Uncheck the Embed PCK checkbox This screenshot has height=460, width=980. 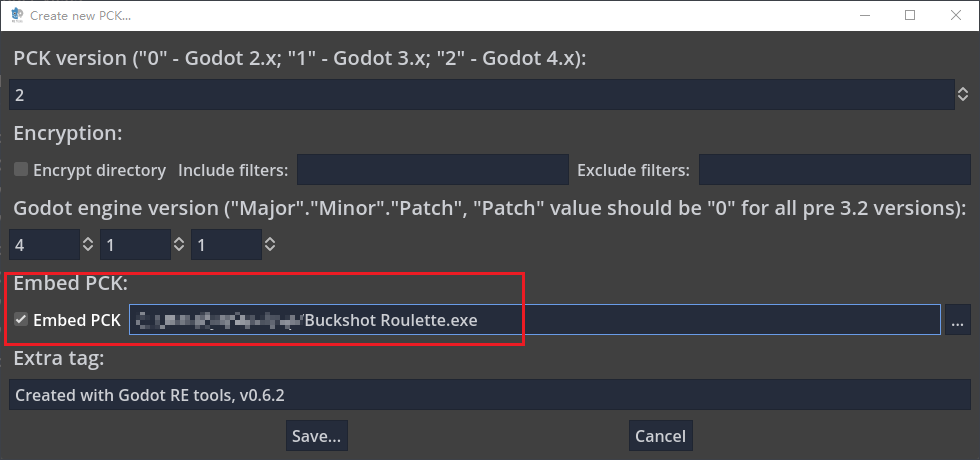tap(21, 319)
